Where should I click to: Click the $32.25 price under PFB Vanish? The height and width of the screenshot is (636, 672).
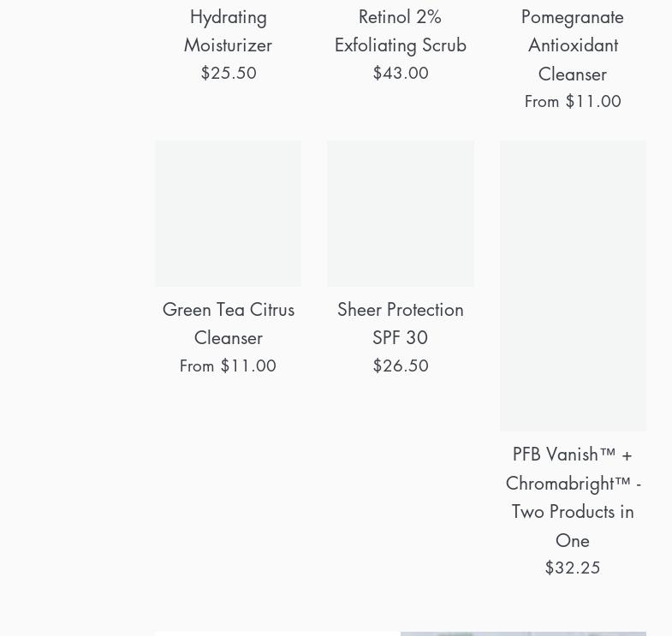pyautogui.click(x=573, y=568)
